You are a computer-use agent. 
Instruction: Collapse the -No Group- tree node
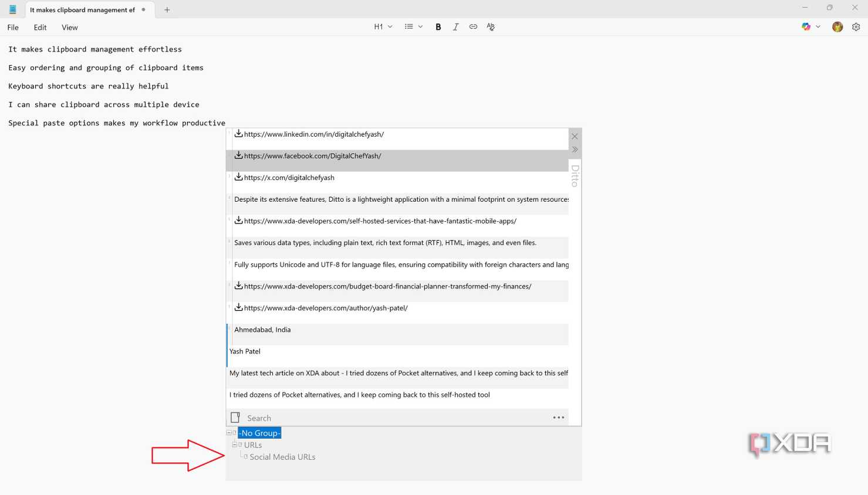click(x=229, y=433)
